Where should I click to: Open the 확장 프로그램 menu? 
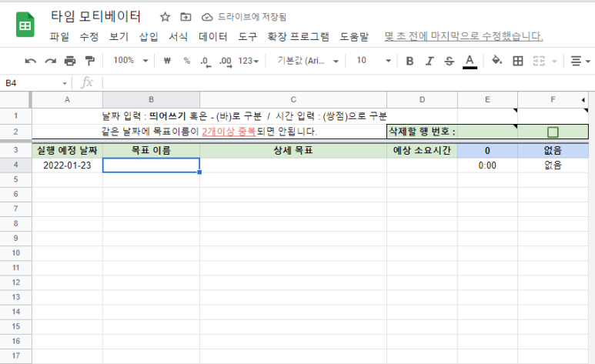(x=298, y=36)
